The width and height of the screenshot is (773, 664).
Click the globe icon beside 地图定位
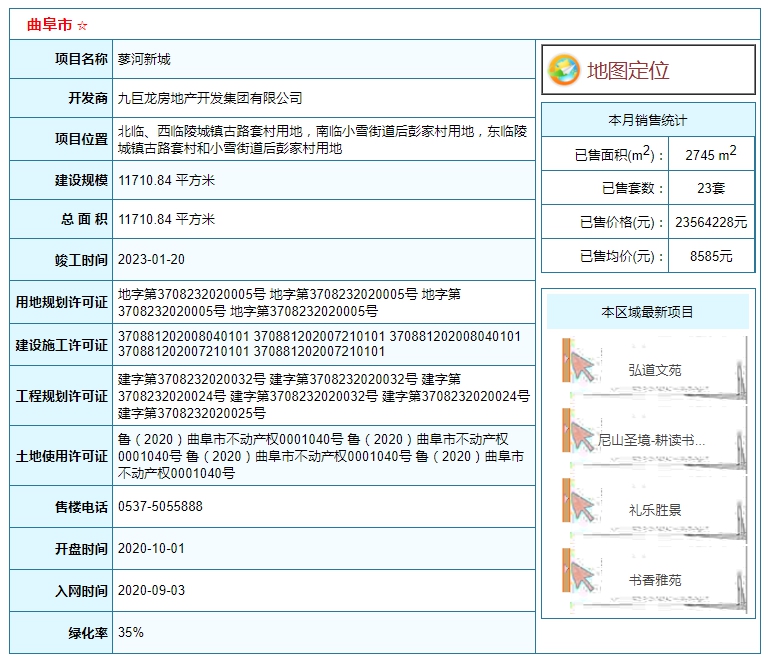[x=563, y=70]
